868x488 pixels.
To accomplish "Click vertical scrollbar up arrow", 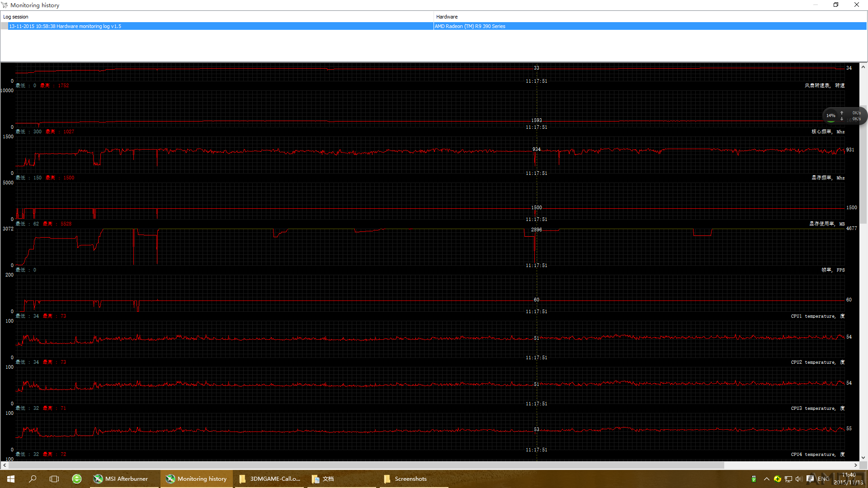I will coord(863,67).
